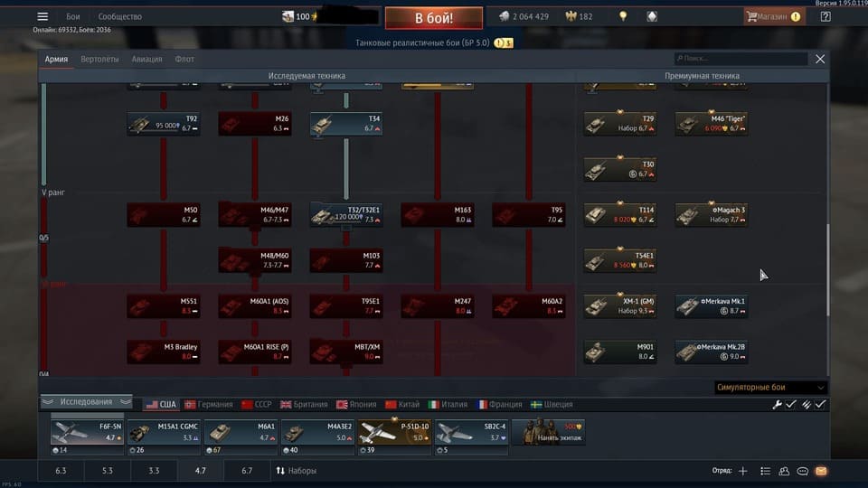Viewport: 868px width, 488px height.
Task: Select the T95 vehicle card
Action: [x=529, y=215]
